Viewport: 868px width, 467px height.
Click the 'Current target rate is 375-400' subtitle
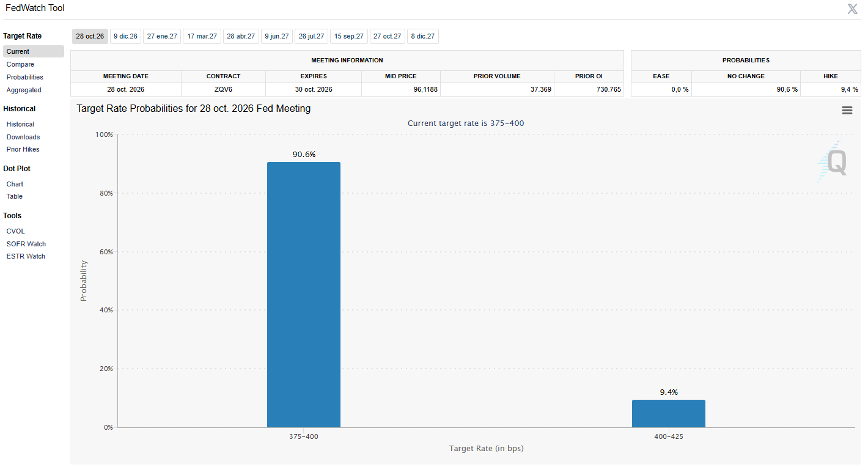[466, 123]
